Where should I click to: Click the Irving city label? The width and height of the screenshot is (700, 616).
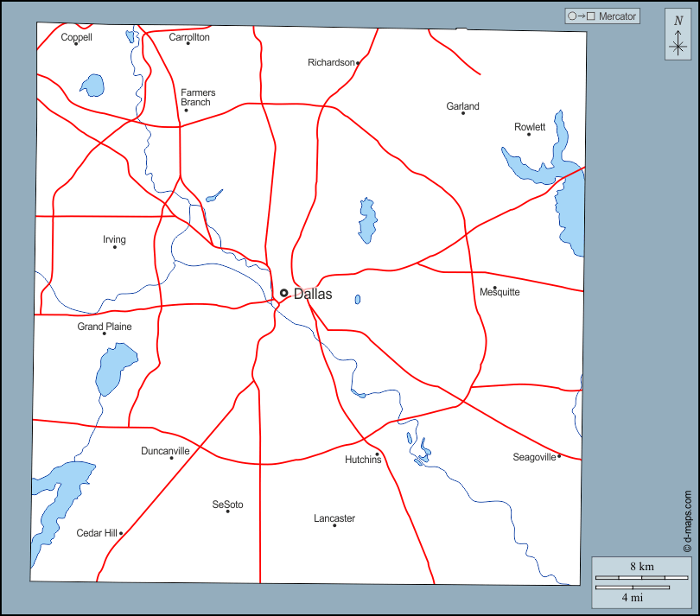pos(114,239)
